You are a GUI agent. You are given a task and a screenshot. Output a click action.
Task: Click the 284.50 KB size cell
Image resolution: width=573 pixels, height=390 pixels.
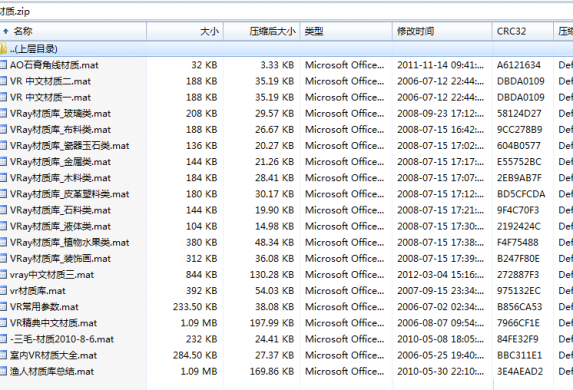[195, 355]
